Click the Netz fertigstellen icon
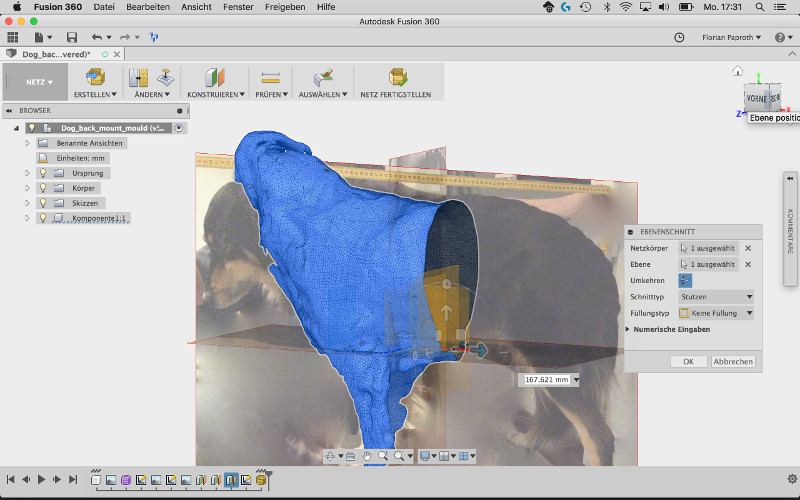Viewport: 800px width, 500px height. [x=398, y=77]
